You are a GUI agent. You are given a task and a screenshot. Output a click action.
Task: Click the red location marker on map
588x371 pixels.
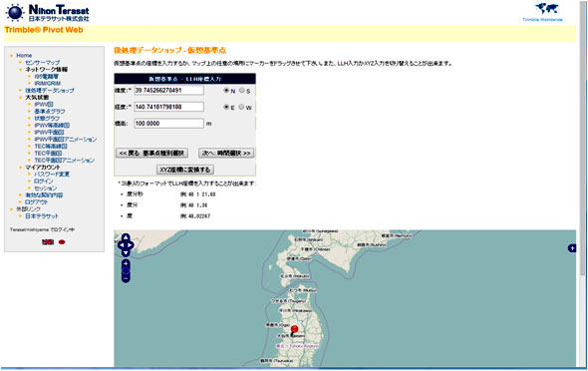point(294,329)
